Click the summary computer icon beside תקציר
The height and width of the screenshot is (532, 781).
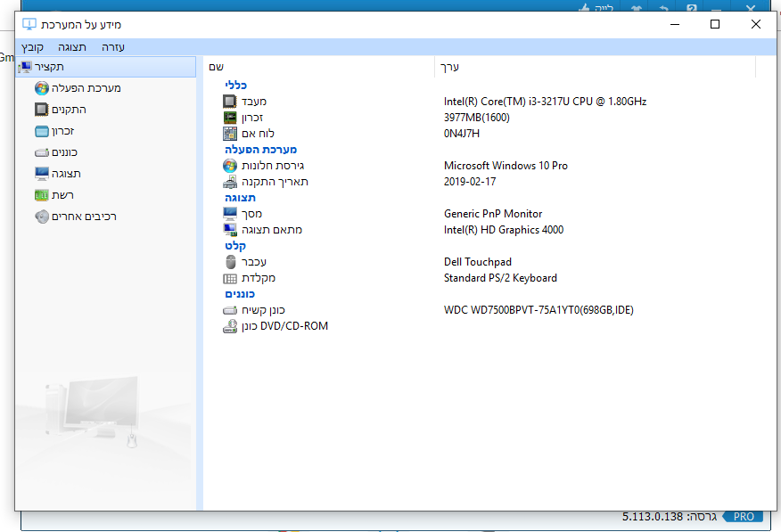pyautogui.click(x=26, y=67)
